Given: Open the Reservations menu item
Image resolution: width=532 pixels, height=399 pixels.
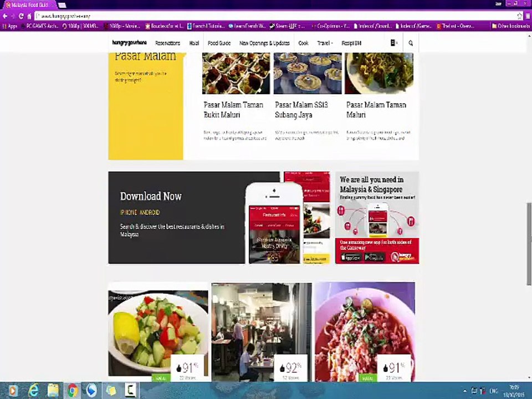Looking at the screenshot, I should [167, 43].
